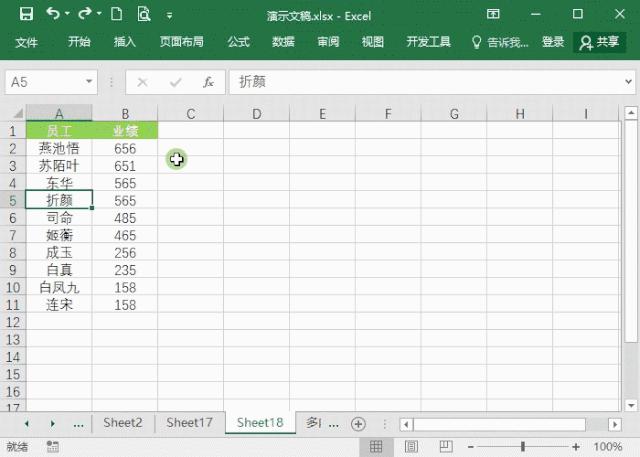This screenshot has height=457, width=640.
Task: Click the Save icon in quick access toolbar
Action: click(x=27, y=14)
